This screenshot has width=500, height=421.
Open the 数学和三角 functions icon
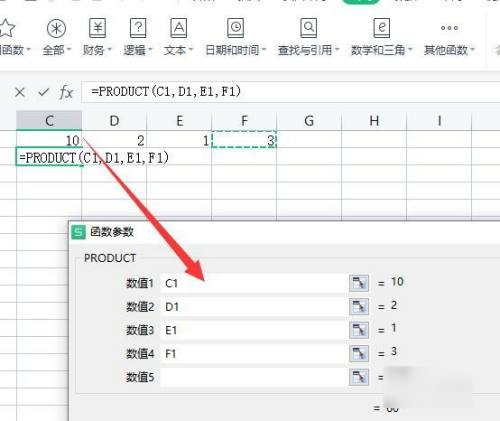[382, 28]
